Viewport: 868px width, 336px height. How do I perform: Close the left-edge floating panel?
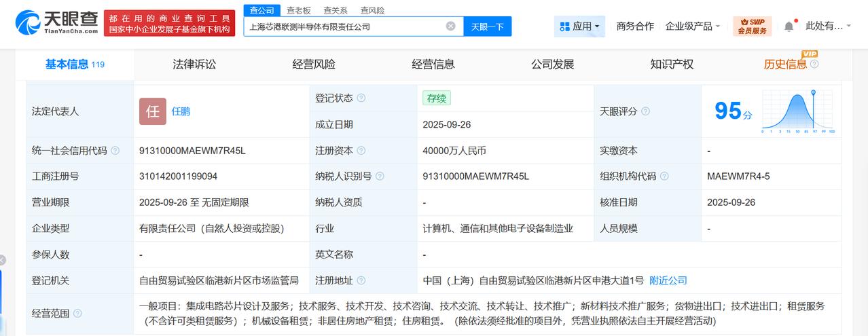tap(2, 260)
